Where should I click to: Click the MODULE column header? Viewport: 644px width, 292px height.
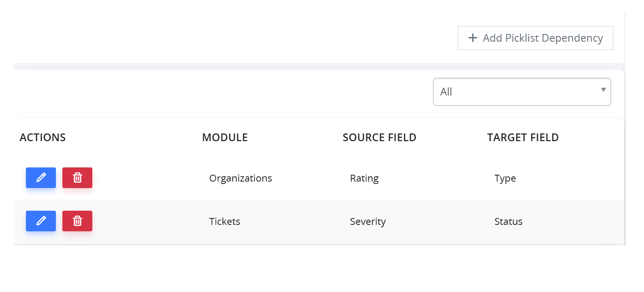coord(225,138)
